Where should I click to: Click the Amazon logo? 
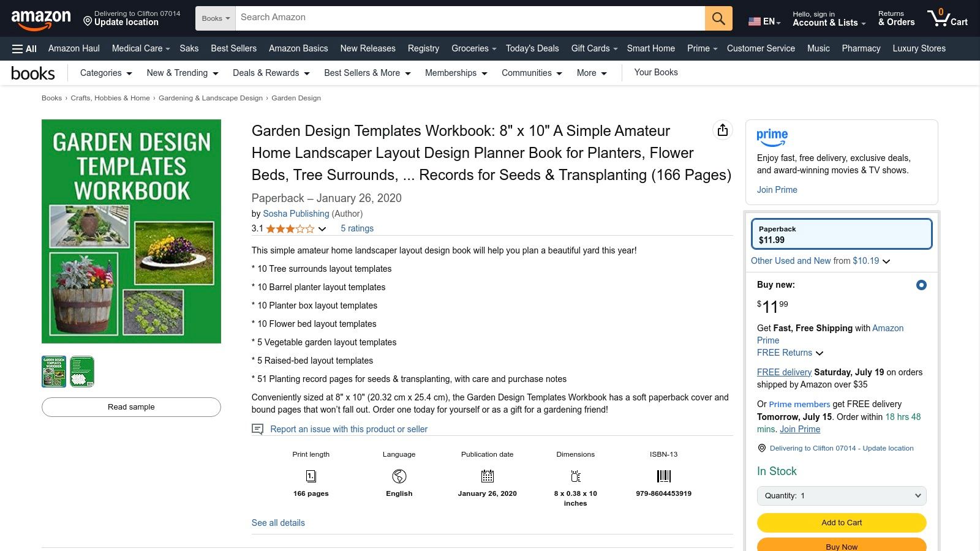41,20
